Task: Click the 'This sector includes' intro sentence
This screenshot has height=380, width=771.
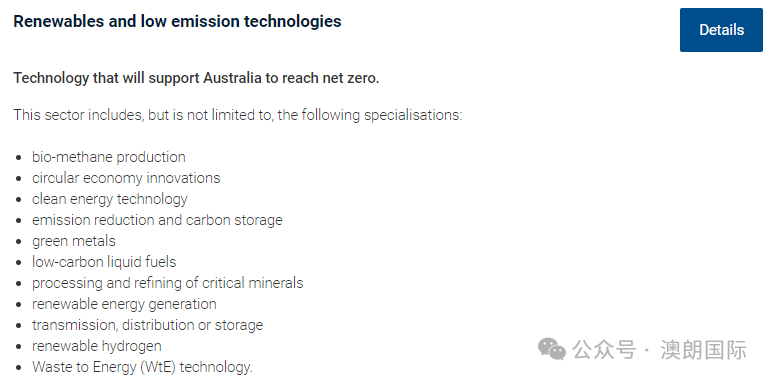Action: (x=237, y=116)
